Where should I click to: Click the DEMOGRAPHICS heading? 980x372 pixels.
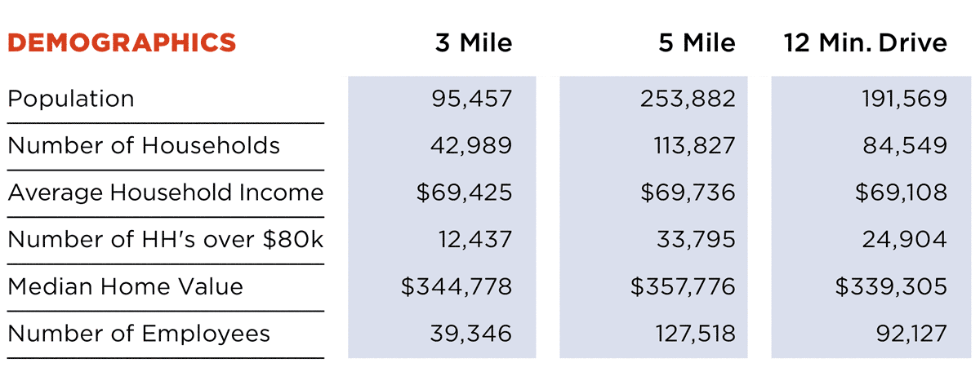pos(122,42)
